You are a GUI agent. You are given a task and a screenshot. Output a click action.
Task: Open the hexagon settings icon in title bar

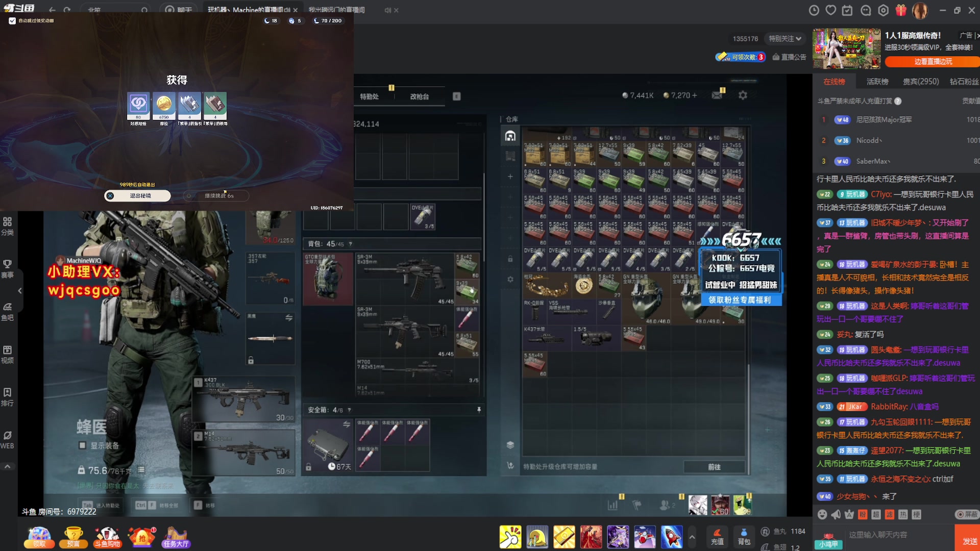884,10
